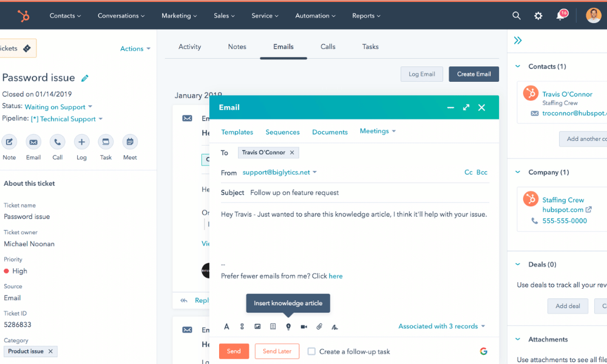Switch to the Notes tab

point(237,47)
